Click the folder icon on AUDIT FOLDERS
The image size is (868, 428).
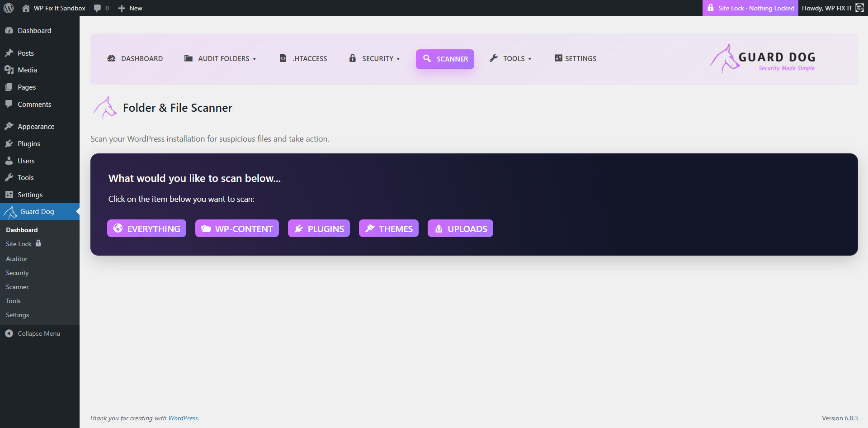coord(189,58)
